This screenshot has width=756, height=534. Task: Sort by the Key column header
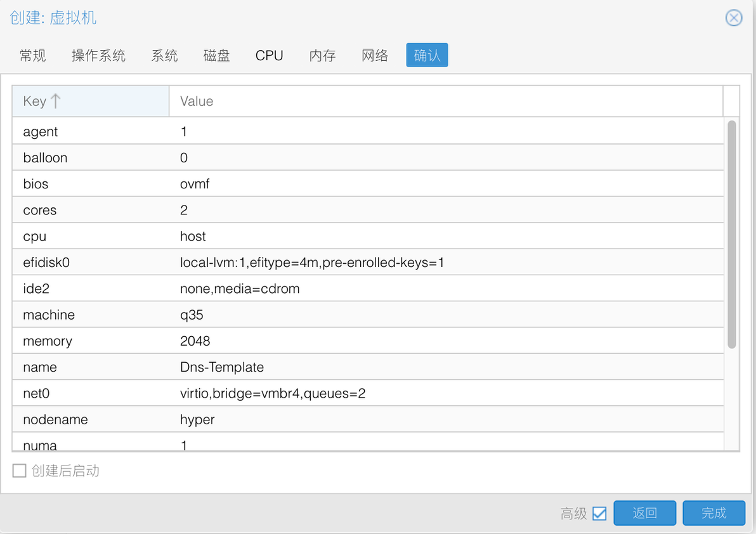point(91,101)
